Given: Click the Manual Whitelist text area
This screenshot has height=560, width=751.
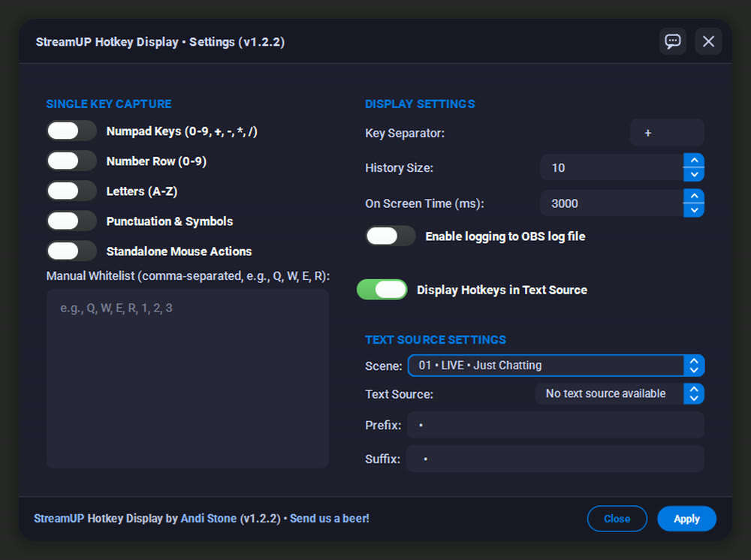Looking at the screenshot, I should (188, 378).
